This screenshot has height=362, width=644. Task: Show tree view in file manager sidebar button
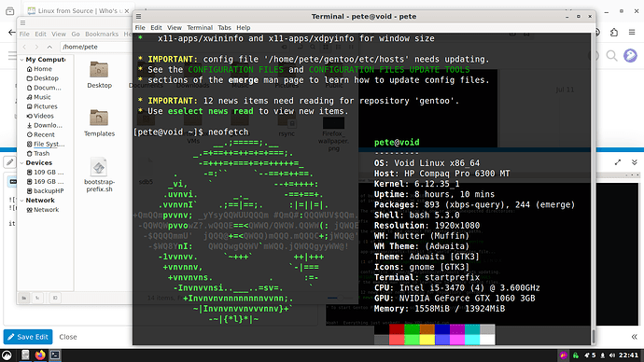(x=37, y=298)
